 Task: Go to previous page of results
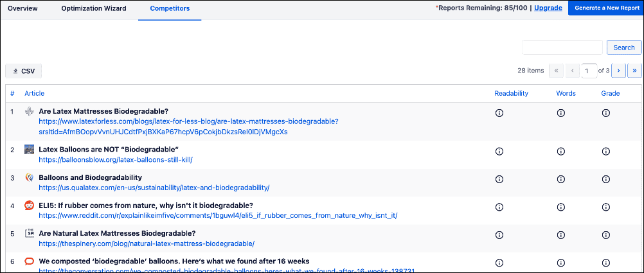click(573, 71)
